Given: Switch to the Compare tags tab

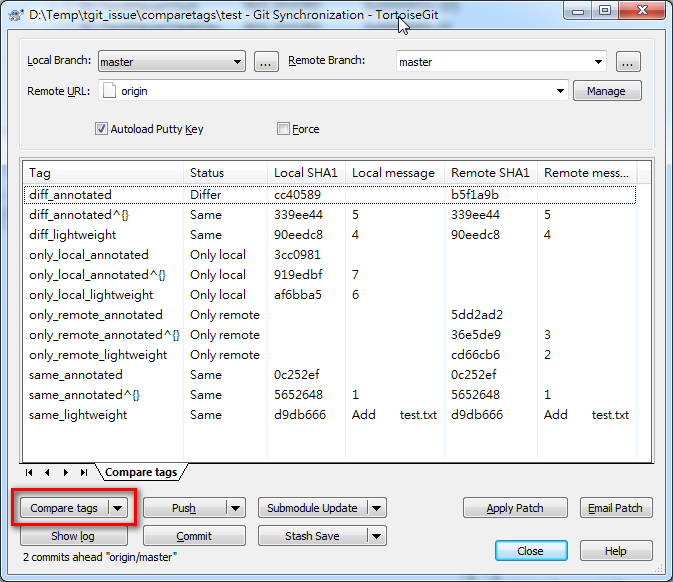Looking at the screenshot, I should [x=141, y=472].
